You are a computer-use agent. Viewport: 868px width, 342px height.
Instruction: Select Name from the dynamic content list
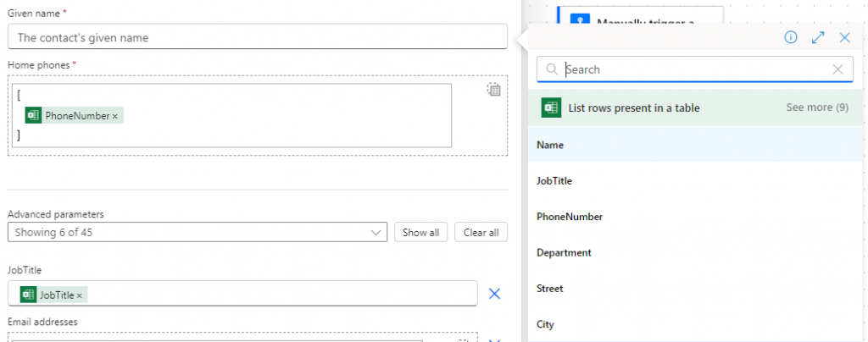point(550,145)
